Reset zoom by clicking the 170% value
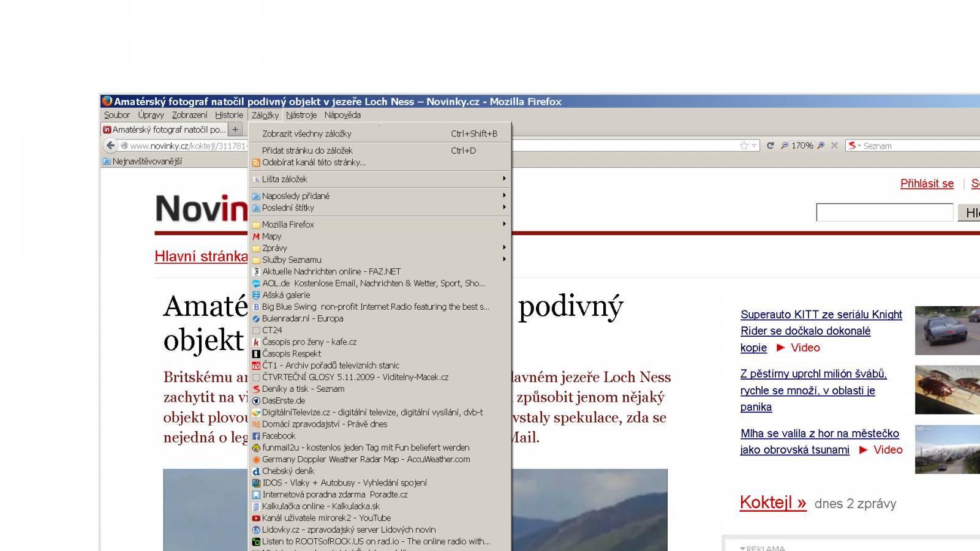The width and height of the screenshot is (980, 551). click(x=802, y=146)
